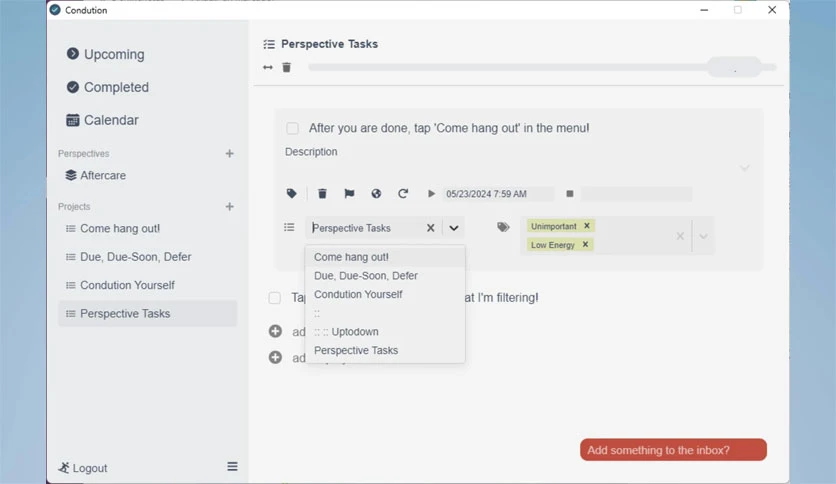Choose 'Due, Due-Soon, Defer' from the dropdown list
The image size is (836, 484).
pyautogui.click(x=385, y=276)
